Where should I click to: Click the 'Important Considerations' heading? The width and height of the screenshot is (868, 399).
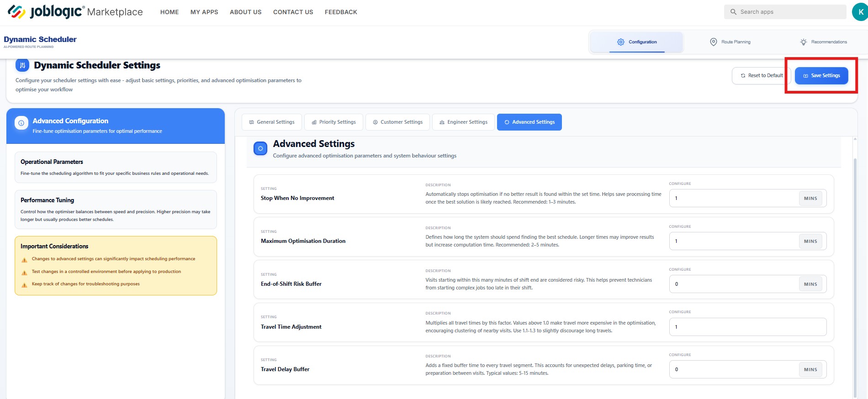click(54, 247)
